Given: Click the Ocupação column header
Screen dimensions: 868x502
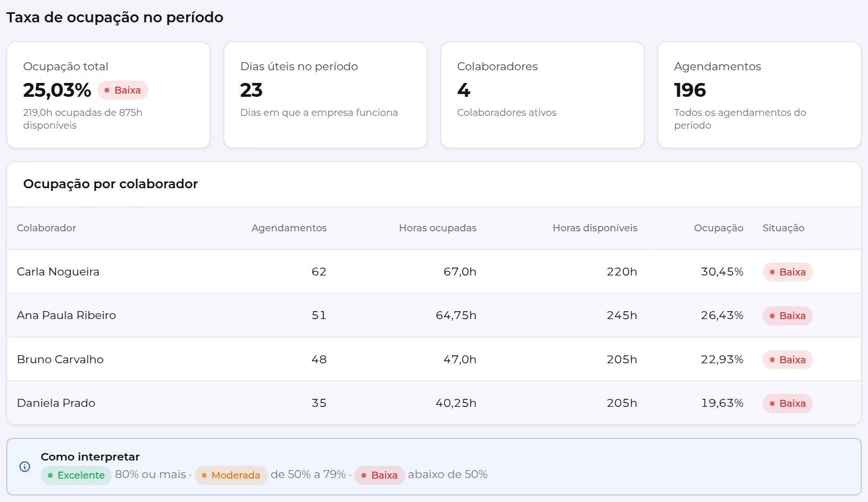Looking at the screenshot, I should (719, 228).
